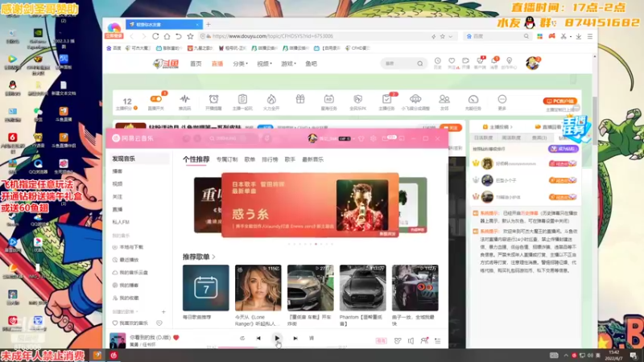Open the 游戏 dropdown on Douyu navbar

pos(288,64)
